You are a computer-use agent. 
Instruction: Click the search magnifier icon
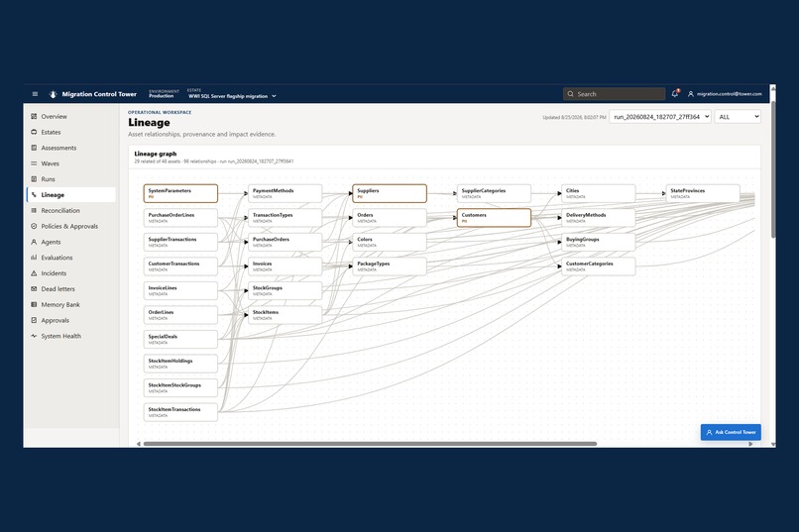[571, 94]
